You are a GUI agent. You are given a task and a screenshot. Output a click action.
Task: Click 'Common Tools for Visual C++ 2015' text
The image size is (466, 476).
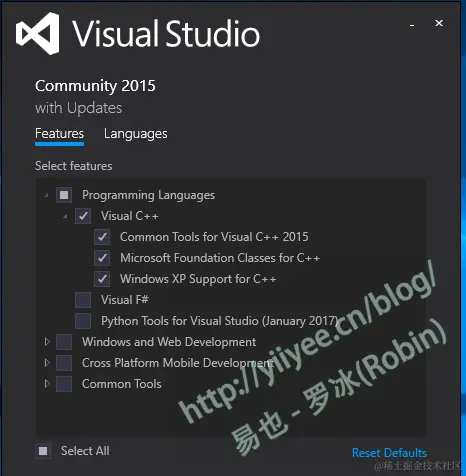pyautogui.click(x=214, y=237)
